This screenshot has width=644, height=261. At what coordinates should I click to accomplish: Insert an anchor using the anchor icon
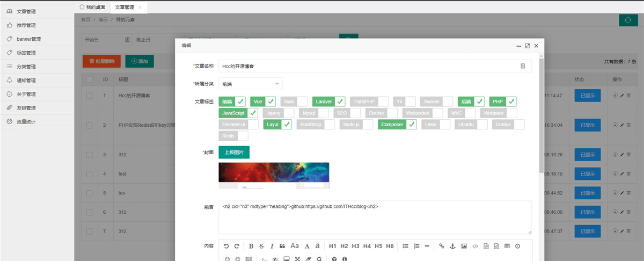point(452,246)
